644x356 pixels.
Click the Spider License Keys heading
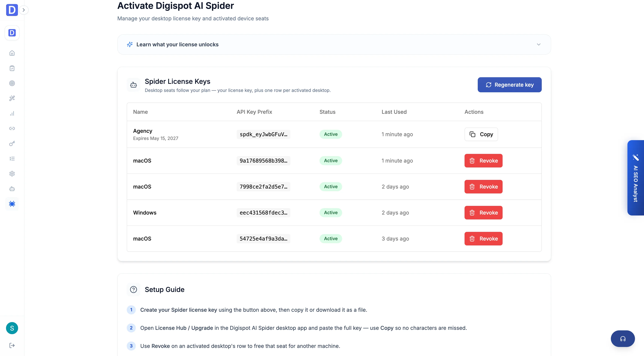178,81
